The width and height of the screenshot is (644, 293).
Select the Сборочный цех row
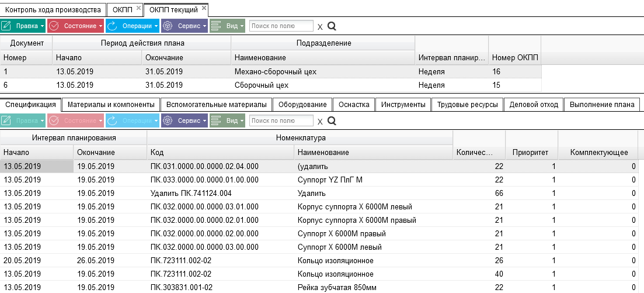click(x=271, y=85)
